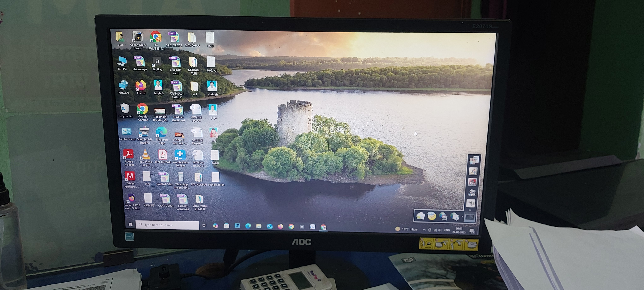Open the Windows Start menu
This screenshot has height=290, width=644.
[131, 224]
